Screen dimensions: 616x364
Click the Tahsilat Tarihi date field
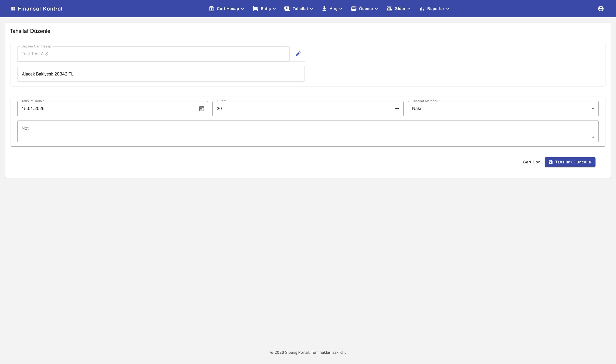[108, 109]
